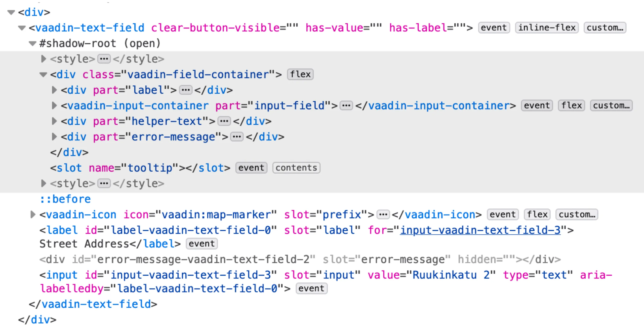Expand vaadin-input-container's collapsed contents ellipsis
Screen dimensions: 644x334
pyautogui.click(x=346, y=106)
